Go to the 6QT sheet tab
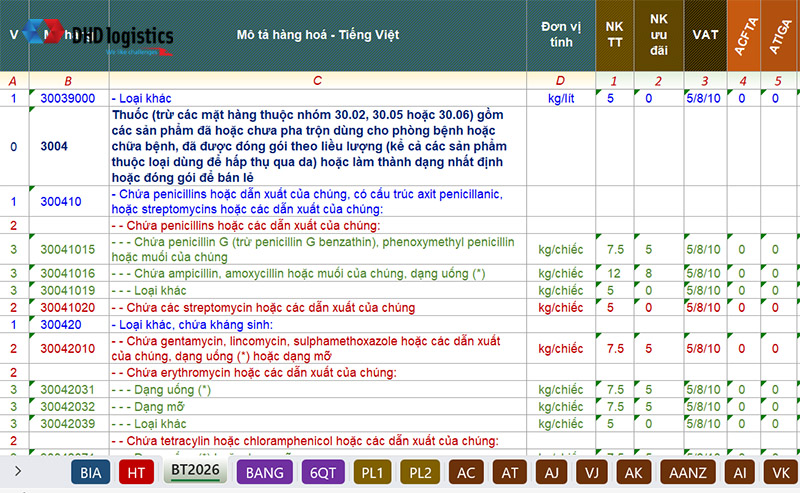The image size is (800, 493). [323, 473]
